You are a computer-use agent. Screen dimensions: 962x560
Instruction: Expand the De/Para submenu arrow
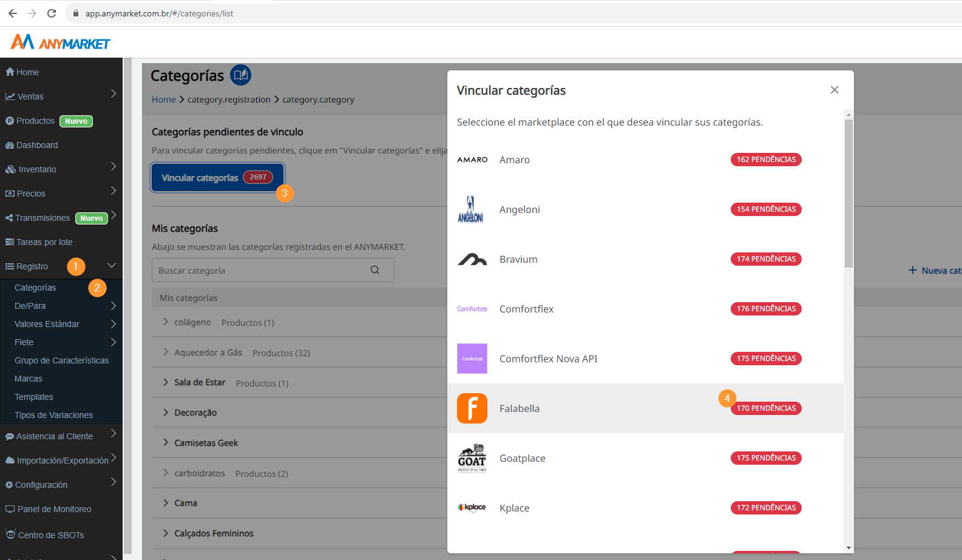tap(113, 306)
